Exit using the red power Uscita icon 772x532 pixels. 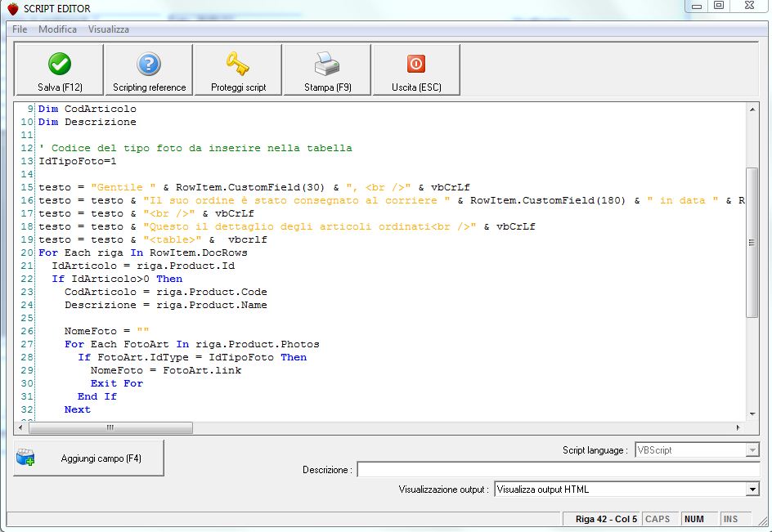(416, 64)
